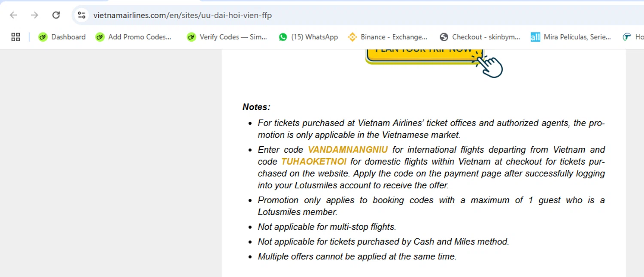Reload the page with refresh icon
The width and height of the screenshot is (644, 277).
(56, 15)
